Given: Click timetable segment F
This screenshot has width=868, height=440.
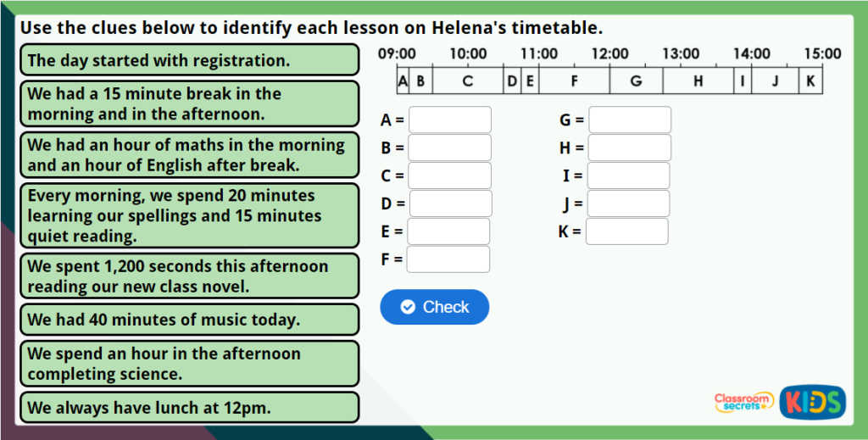Looking at the screenshot, I should (574, 81).
